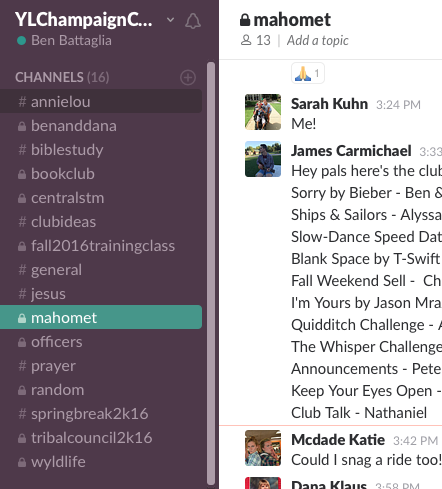442x489 pixels.
Task: Open the wyldlife private channel
Action: 101,462
